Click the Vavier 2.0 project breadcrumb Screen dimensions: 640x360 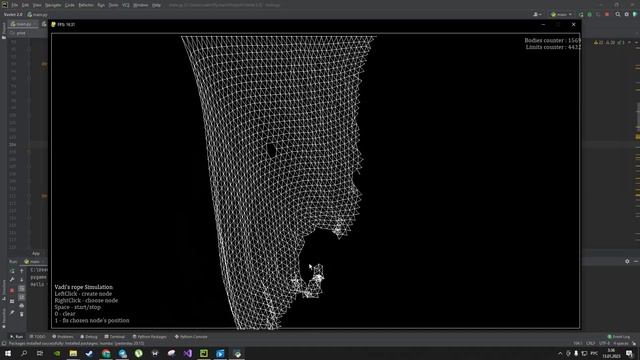pos(13,15)
